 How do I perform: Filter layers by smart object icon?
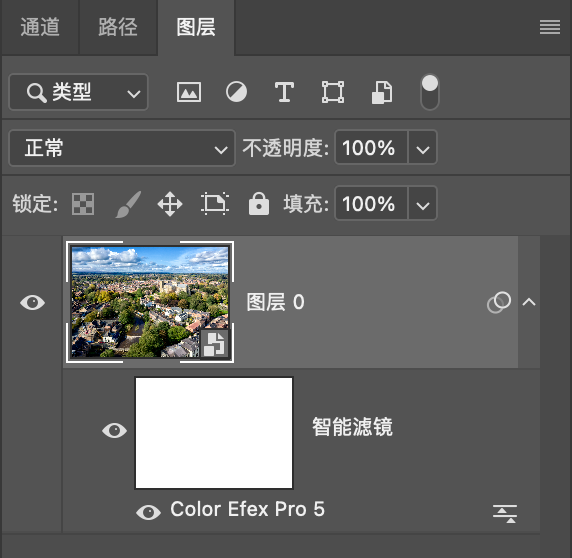click(382, 93)
